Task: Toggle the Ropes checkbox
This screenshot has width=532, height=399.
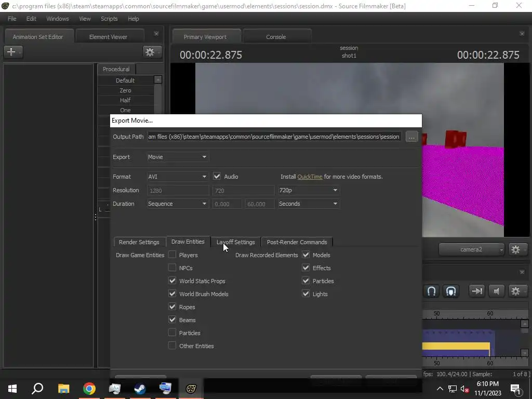Action: coord(172,307)
